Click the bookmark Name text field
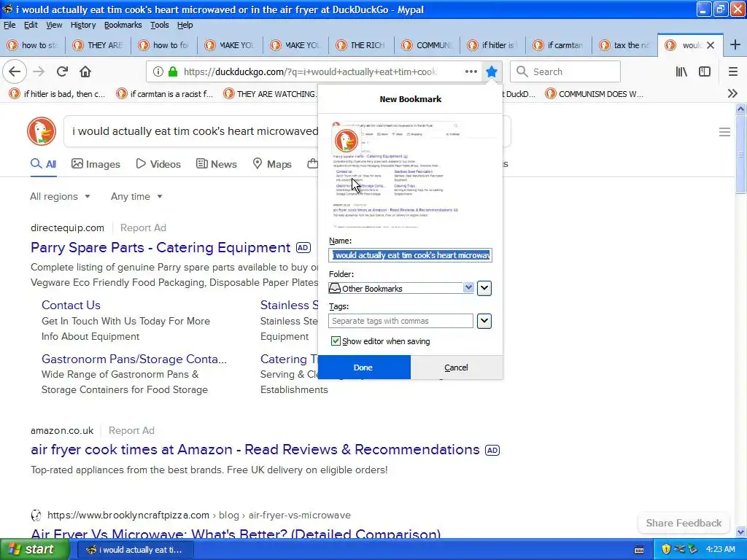The width and height of the screenshot is (747, 560). (x=410, y=255)
